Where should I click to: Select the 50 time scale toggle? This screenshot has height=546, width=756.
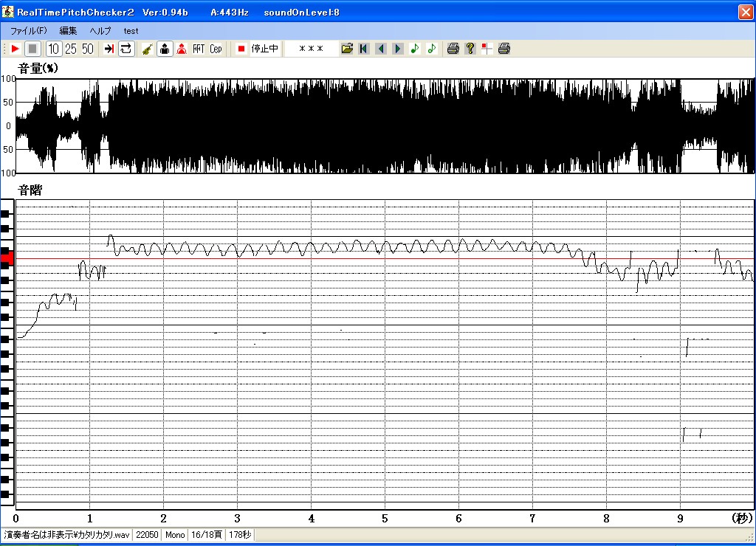click(88, 49)
